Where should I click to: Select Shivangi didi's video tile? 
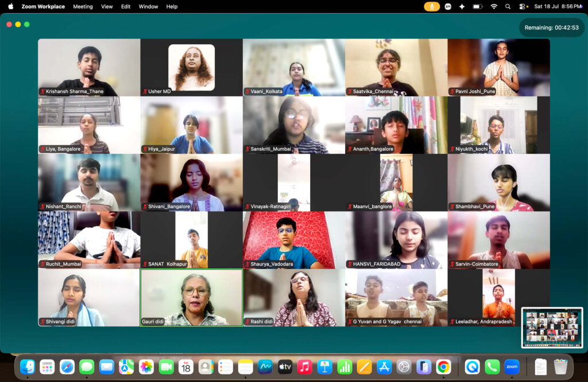pyautogui.click(x=89, y=298)
